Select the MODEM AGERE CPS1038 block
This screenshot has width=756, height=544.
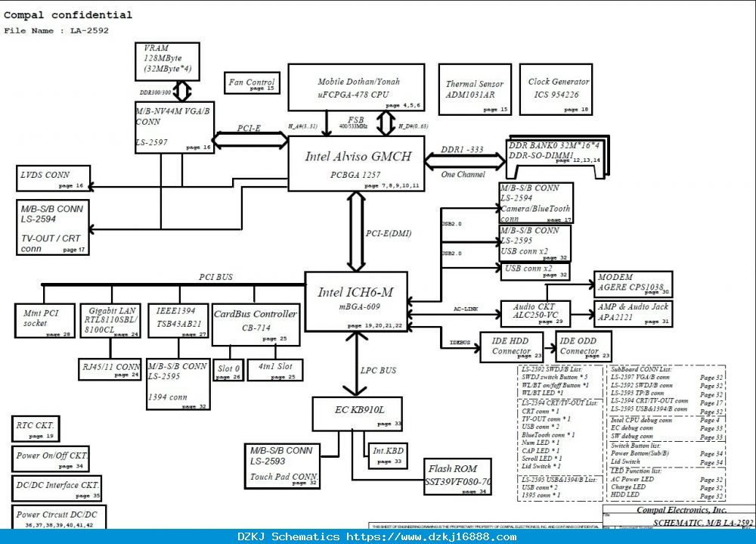(x=633, y=284)
